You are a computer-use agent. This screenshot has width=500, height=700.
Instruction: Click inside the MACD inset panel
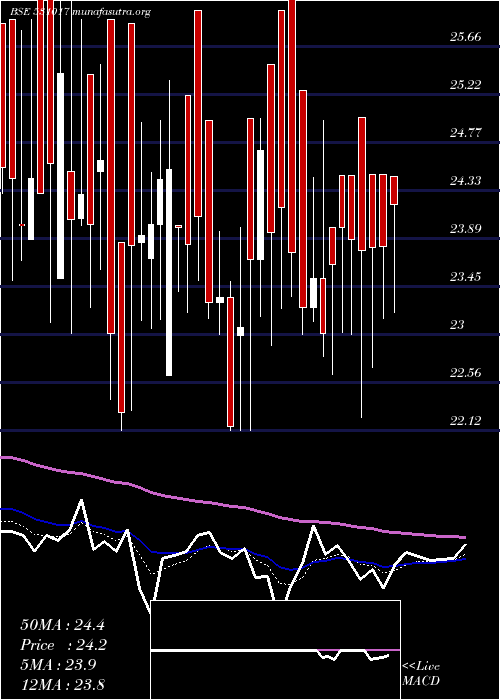point(275,650)
